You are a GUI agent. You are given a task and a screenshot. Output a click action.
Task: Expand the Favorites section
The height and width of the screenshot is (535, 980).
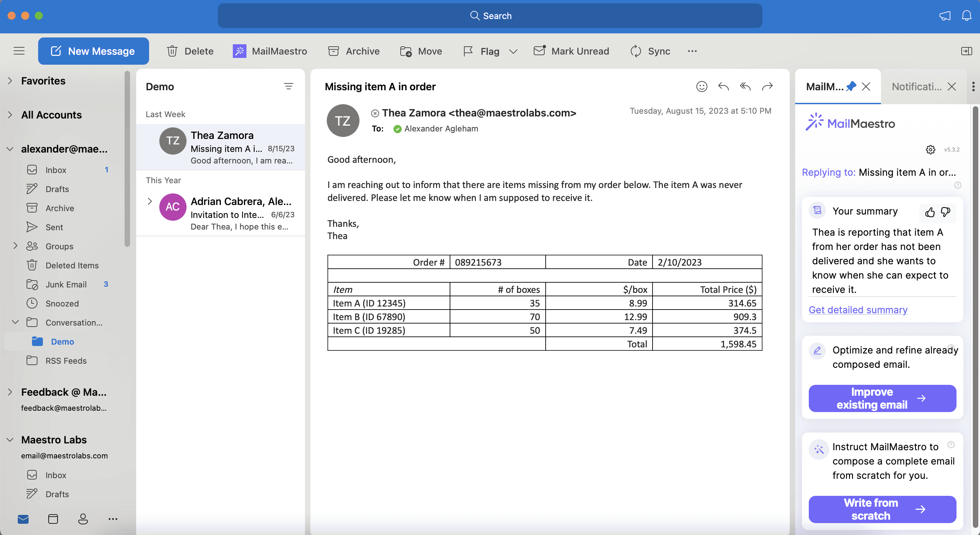click(x=10, y=81)
